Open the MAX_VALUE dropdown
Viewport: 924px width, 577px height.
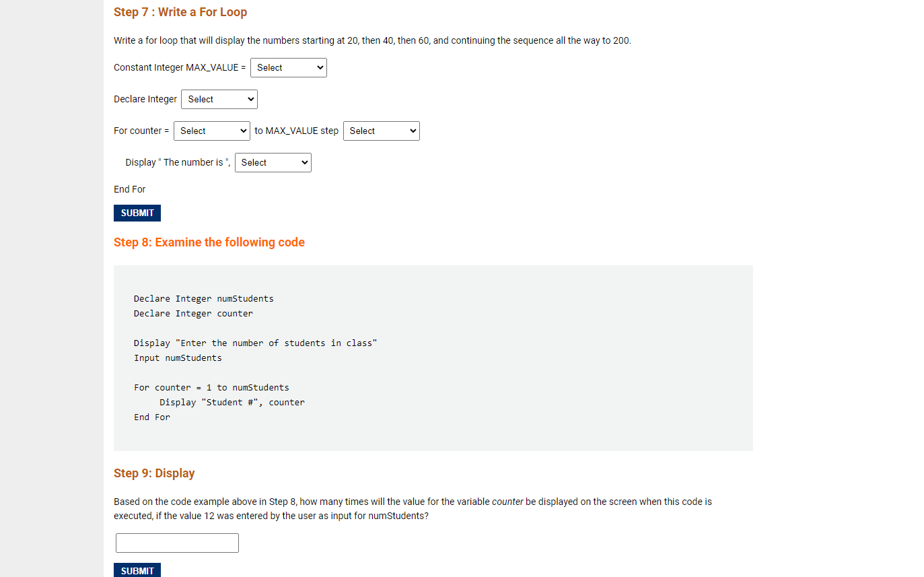click(x=288, y=67)
